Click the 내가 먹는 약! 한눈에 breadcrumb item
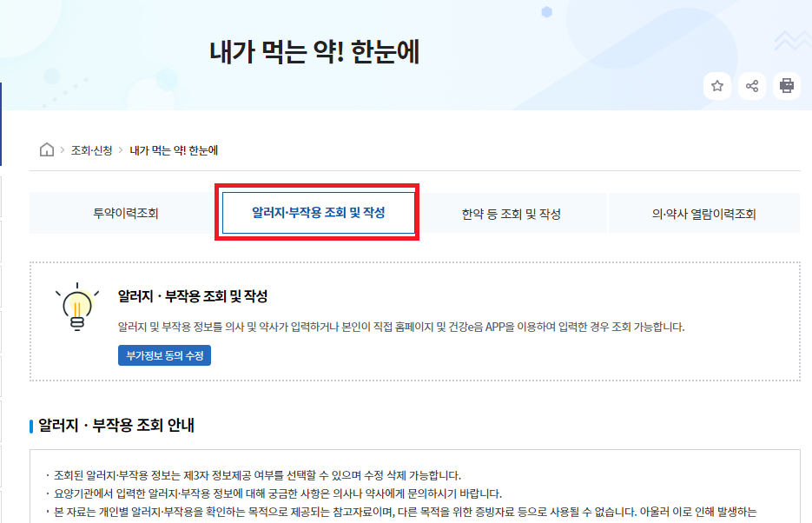 coord(171,149)
